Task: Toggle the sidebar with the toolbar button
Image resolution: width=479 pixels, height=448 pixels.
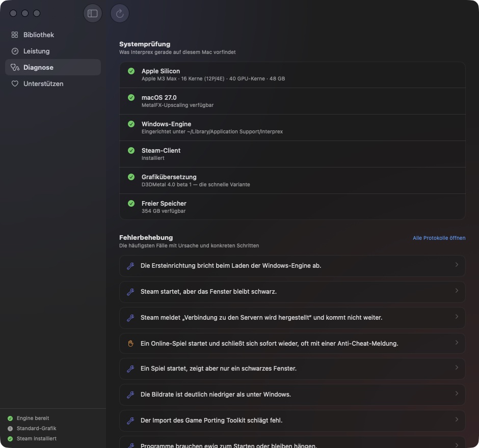Action: (x=93, y=13)
